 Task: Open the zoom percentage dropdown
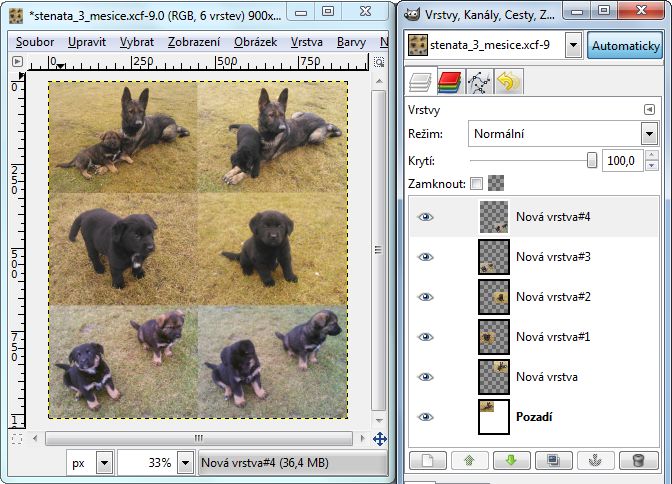[x=185, y=463]
